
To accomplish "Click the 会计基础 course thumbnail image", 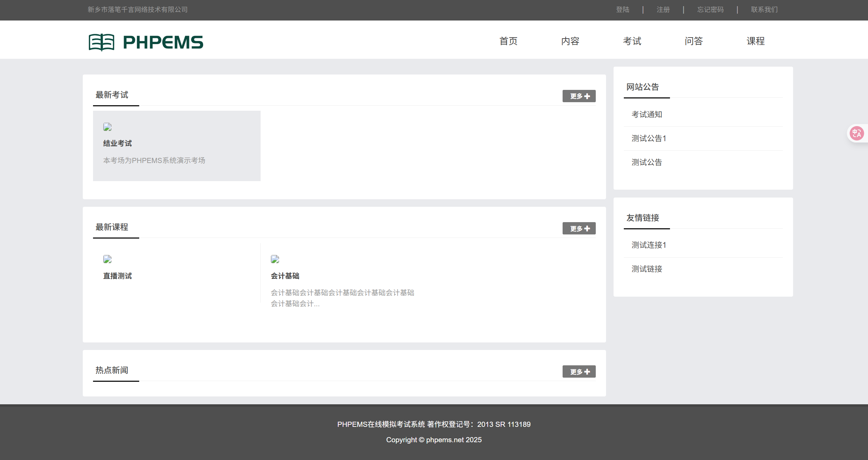I will click(x=275, y=259).
